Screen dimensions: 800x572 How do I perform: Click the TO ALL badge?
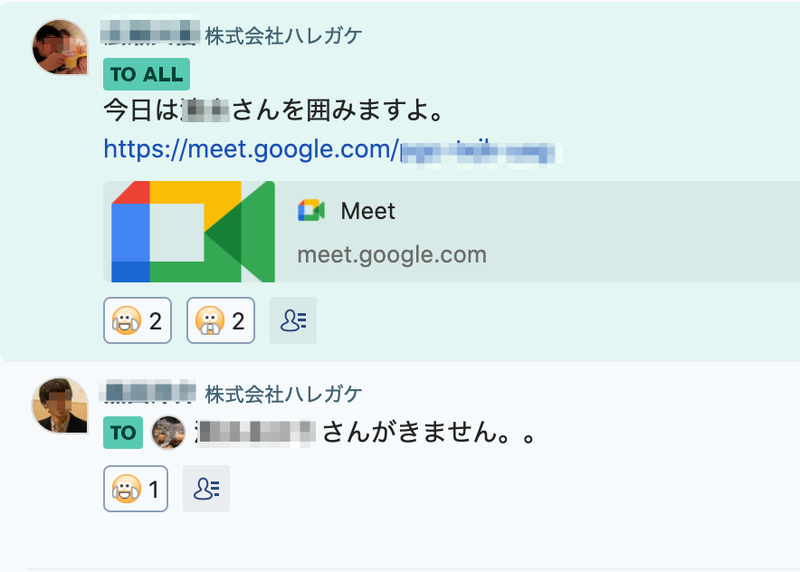146,74
